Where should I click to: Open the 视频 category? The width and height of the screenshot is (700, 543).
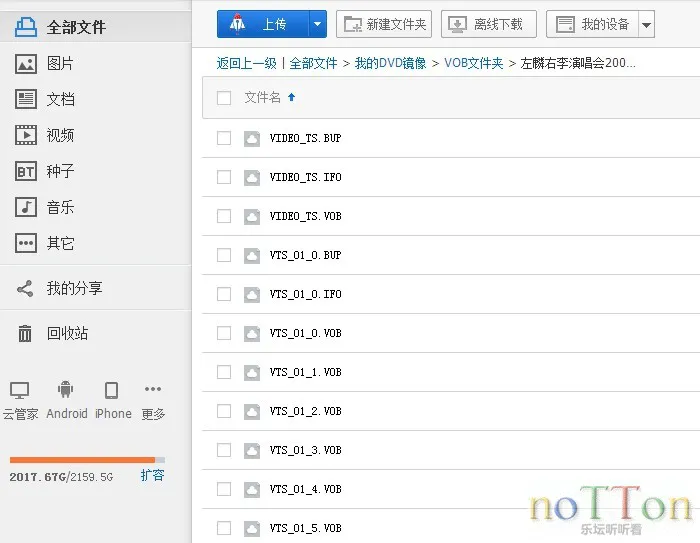[59, 135]
